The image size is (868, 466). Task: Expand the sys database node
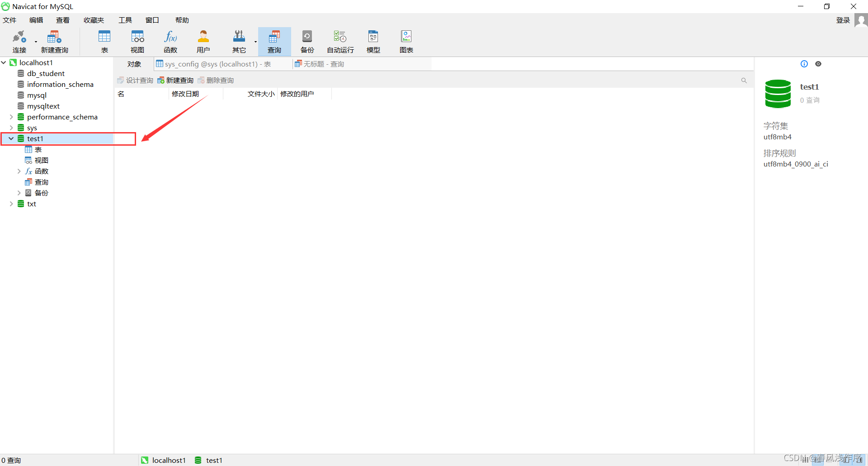pyautogui.click(x=11, y=128)
